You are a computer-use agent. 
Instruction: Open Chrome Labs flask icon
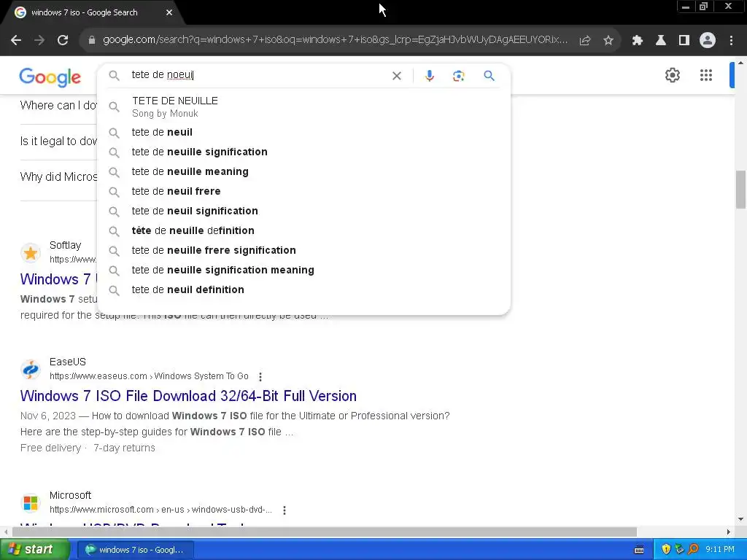tap(661, 41)
